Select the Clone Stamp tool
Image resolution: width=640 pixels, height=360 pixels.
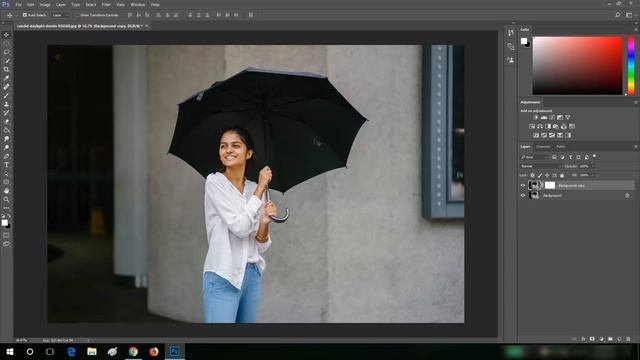point(6,104)
